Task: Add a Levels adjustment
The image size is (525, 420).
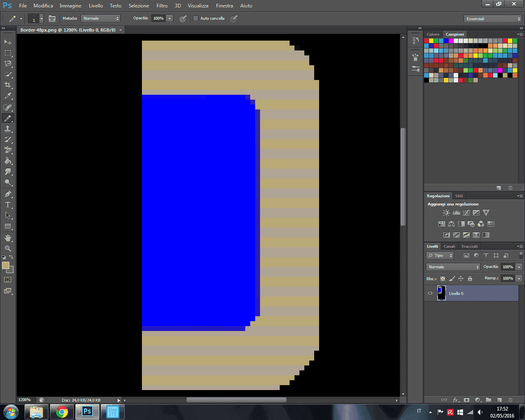Action: (456, 212)
